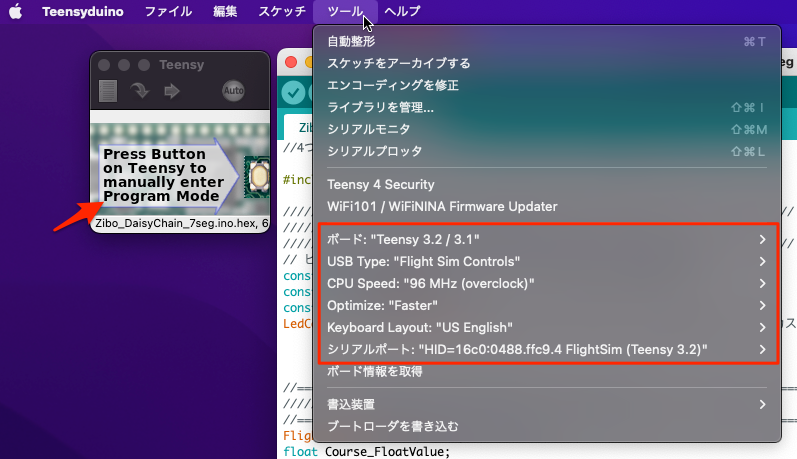Click float Course_FloatValue code line
The height and width of the screenshot is (459, 797).
(x=366, y=451)
